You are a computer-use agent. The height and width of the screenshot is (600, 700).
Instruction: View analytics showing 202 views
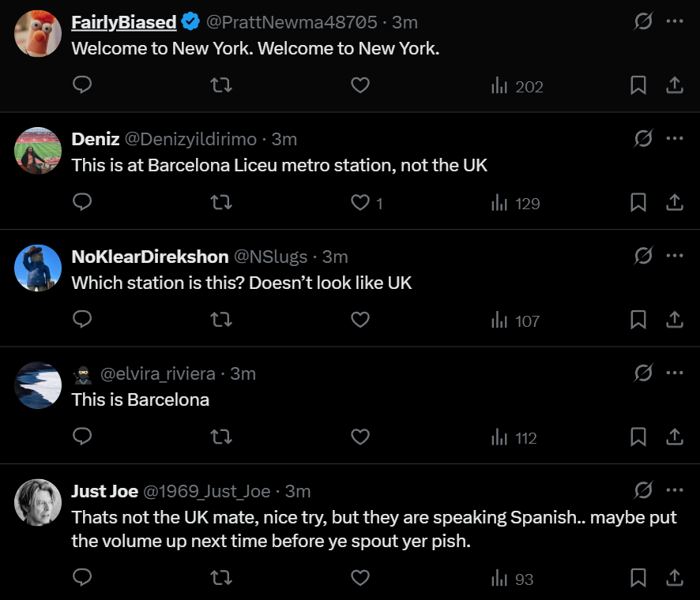coord(517,86)
